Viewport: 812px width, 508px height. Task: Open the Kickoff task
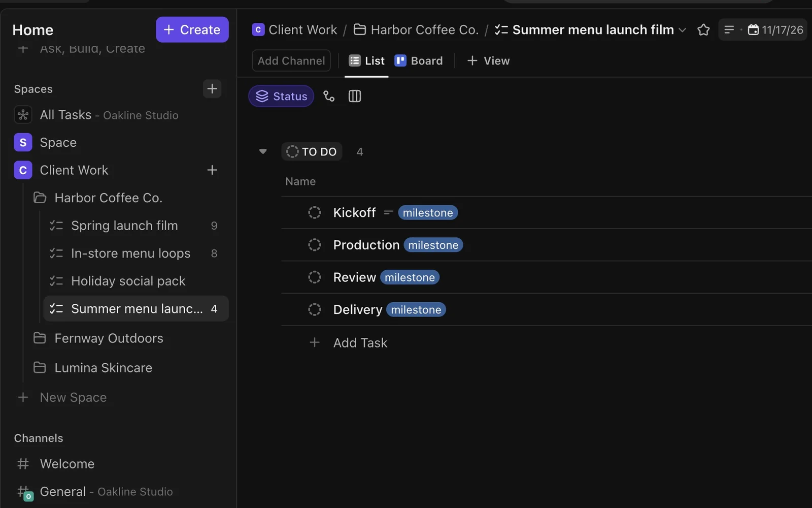[x=354, y=212]
